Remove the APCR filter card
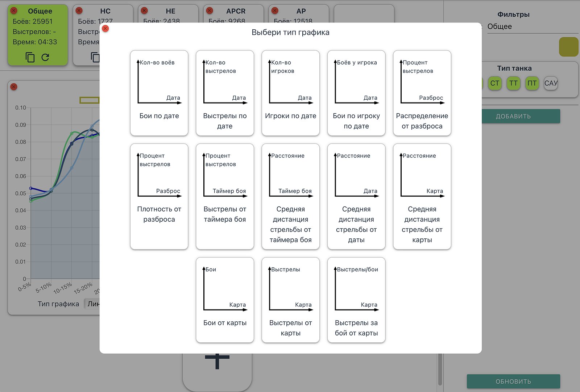The image size is (580, 392). pyautogui.click(x=210, y=11)
